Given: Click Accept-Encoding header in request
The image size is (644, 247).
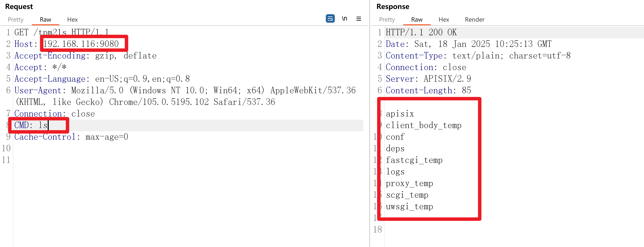Looking at the screenshot, I should 85,56.
